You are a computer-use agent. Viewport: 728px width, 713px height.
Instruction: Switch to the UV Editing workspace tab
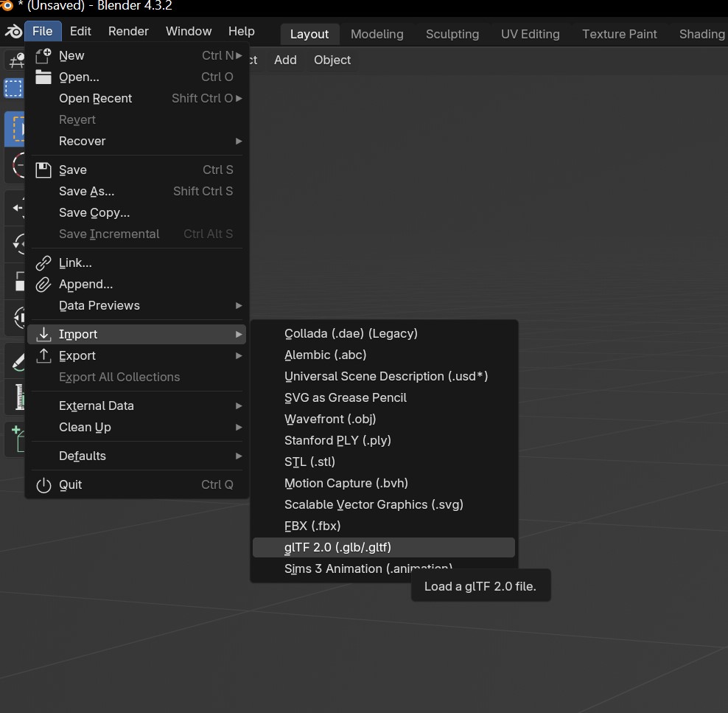(x=531, y=35)
